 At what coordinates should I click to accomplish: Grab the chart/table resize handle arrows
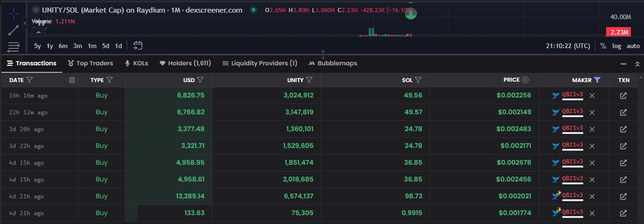323,54
